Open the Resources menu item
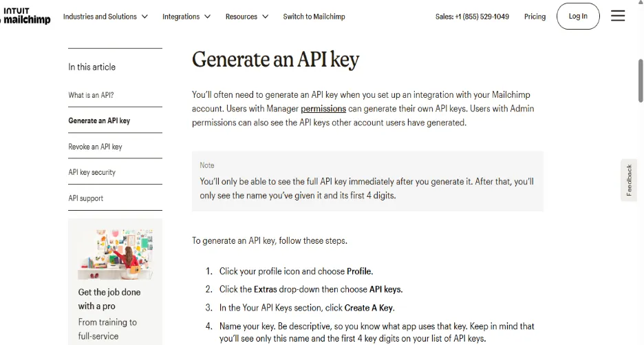Screen dimensions: 644x345 [x=241, y=17]
